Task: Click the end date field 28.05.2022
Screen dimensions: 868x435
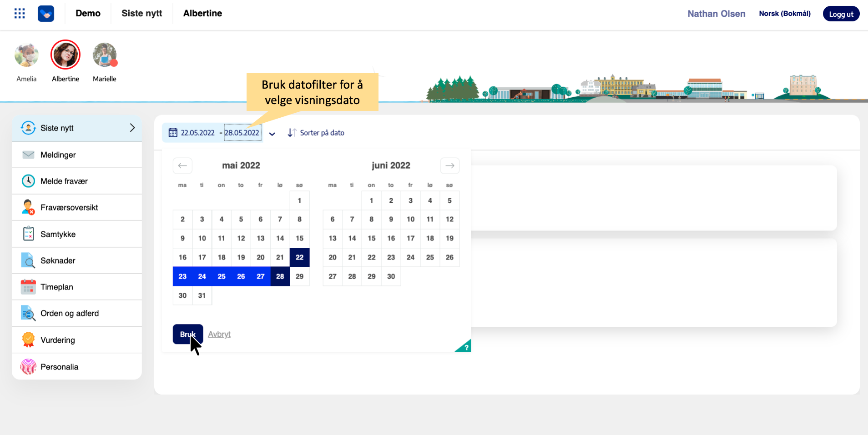Action: click(x=242, y=133)
